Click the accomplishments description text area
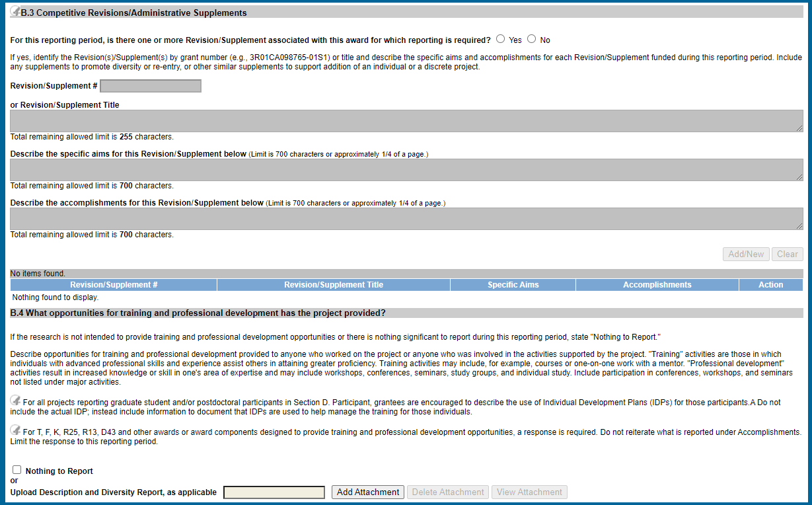The image size is (812, 505). [406, 219]
